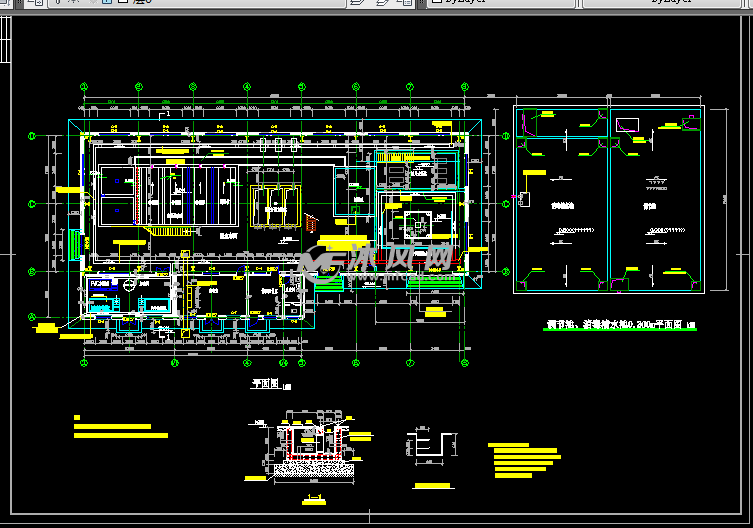Open the layer dropdown showing 层0
Screen dimensions: 753x528
(x=197, y=2)
